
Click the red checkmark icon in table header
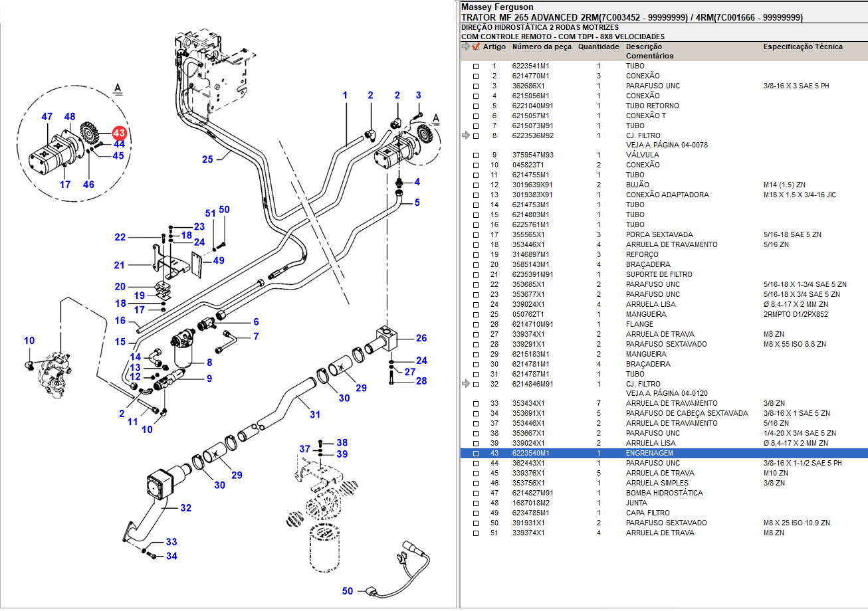[x=475, y=46]
